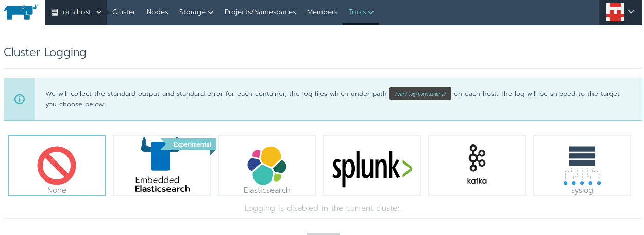644x235 pixels.
Task: Click the info icon in the banner
Action: point(20,99)
